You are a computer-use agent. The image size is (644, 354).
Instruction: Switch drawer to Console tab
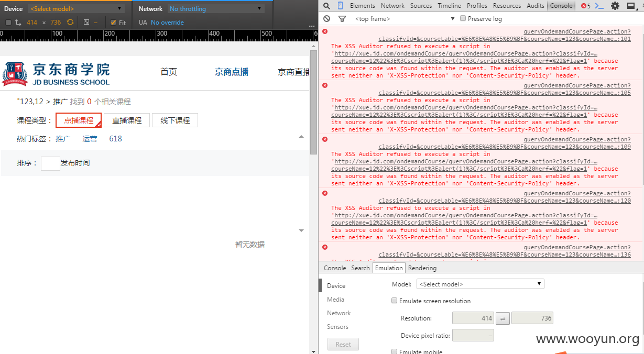click(335, 268)
